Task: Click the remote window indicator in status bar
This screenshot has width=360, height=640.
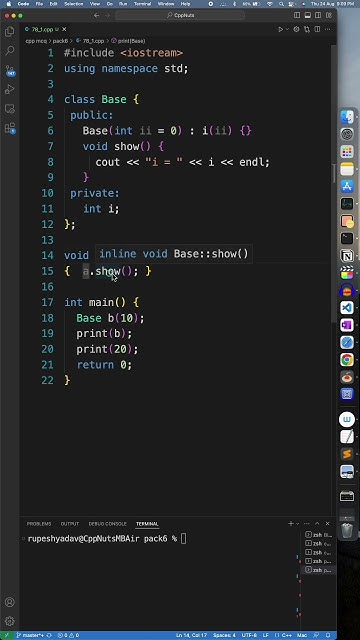Action: pos(6,636)
